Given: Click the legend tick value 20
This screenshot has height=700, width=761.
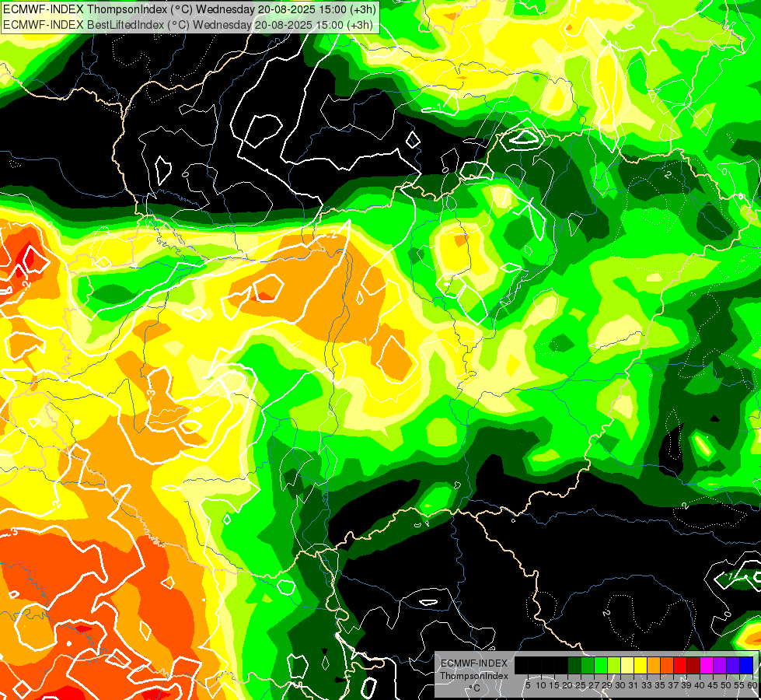Looking at the screenshot, I should [567, 685].
